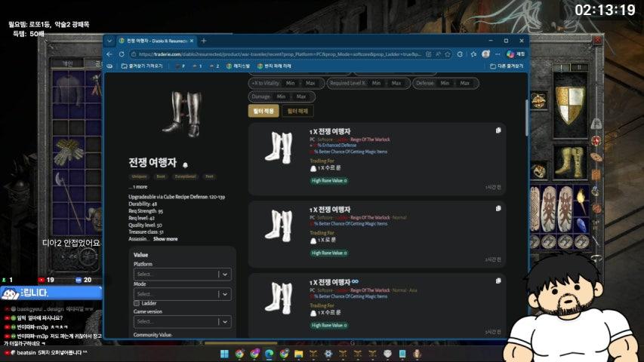Open 다른 즐겨찾기 folder
The width and height of the screenshot is (644, 362).
coord(507,66)
